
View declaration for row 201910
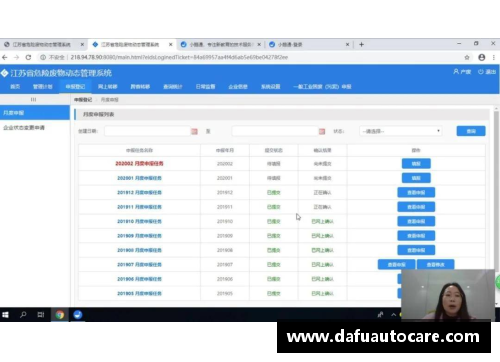[x=416, y=221]
